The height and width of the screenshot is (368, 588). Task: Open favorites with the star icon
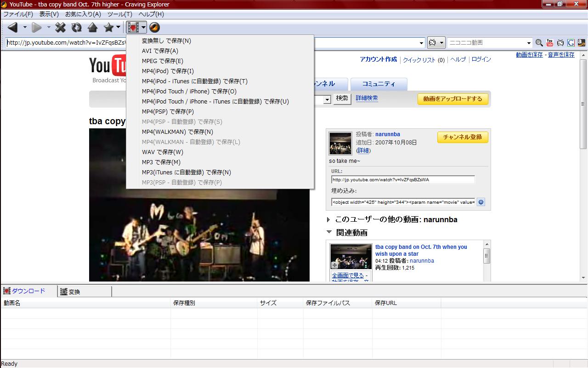[108, 28]
